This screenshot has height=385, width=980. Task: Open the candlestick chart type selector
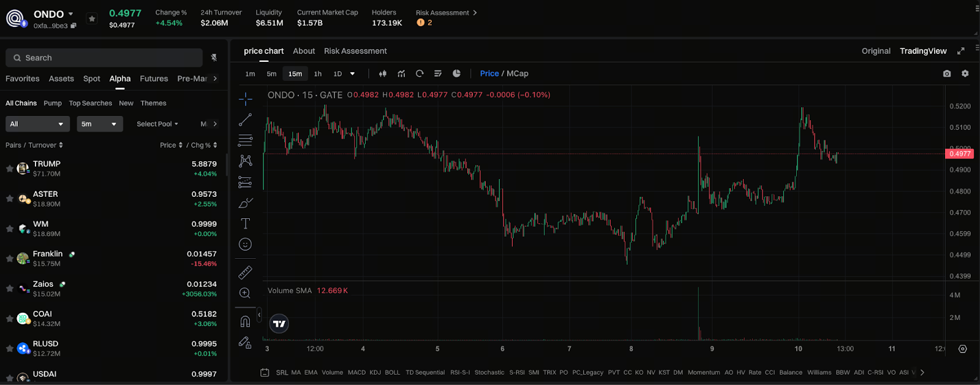[383, 74]
